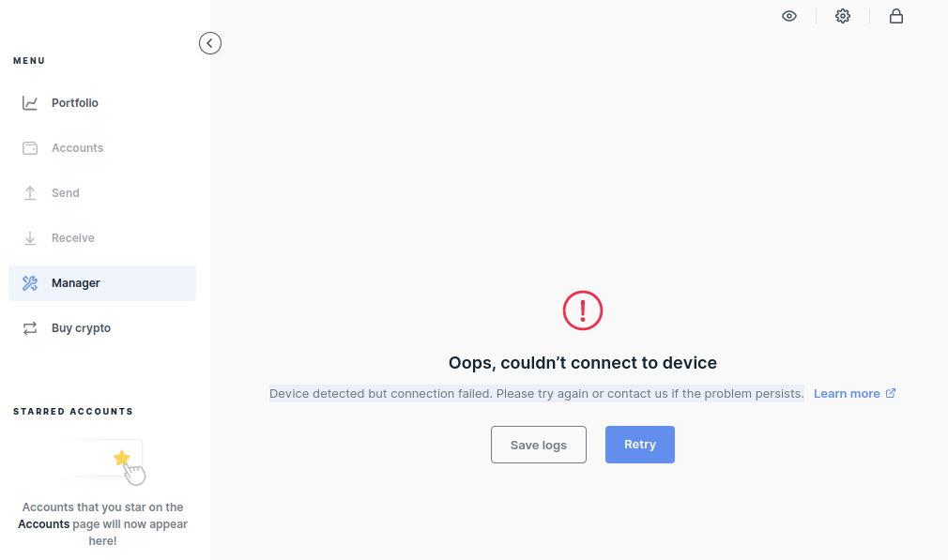Open settings via the gear icon

[x=843, y=16]
